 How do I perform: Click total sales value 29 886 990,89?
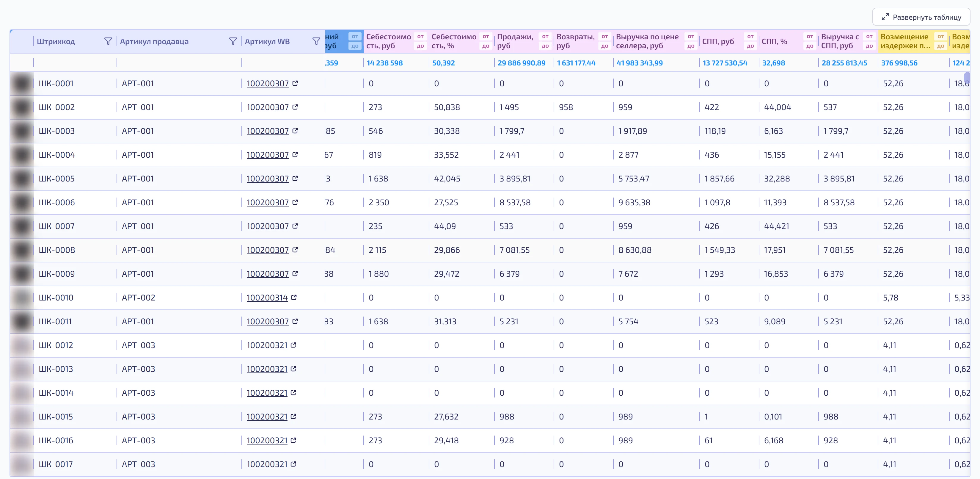pyautogui.click(x=521, y=63)
